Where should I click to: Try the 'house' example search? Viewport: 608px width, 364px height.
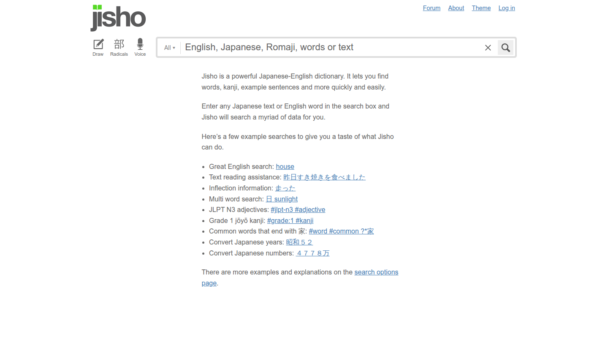pyautogui.click(x=285, y=167)
